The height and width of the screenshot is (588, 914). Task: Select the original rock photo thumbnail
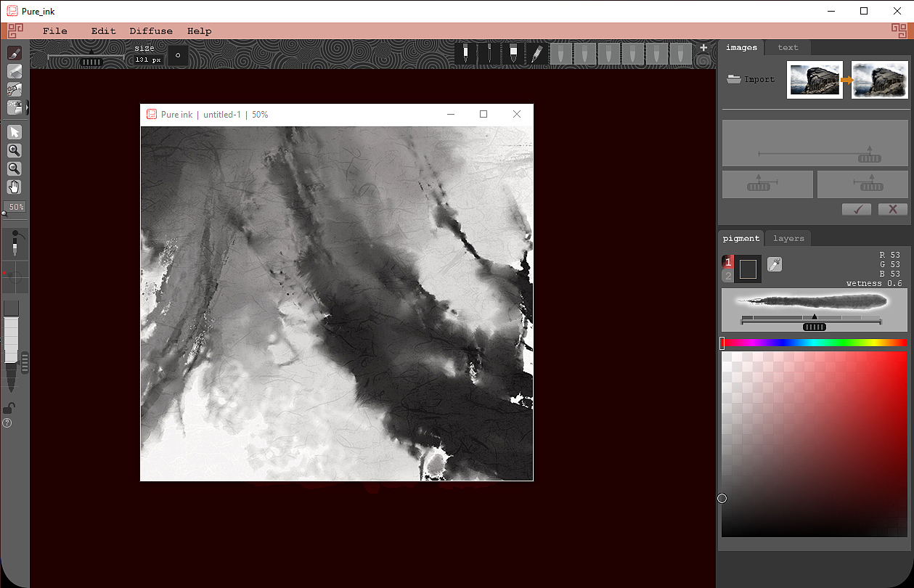[x=815, y=80]
